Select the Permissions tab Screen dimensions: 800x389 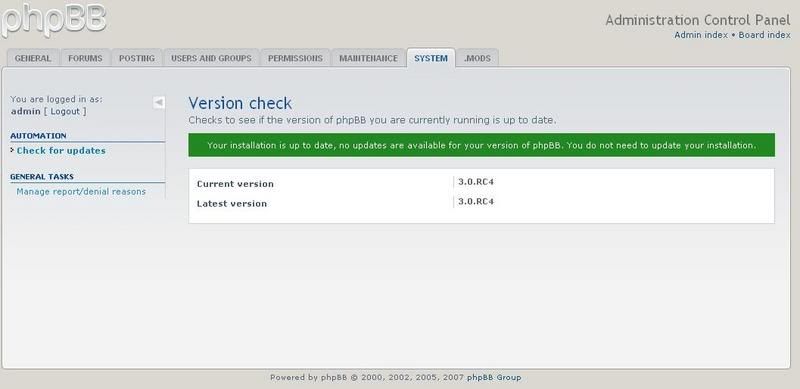click(295, 58)
